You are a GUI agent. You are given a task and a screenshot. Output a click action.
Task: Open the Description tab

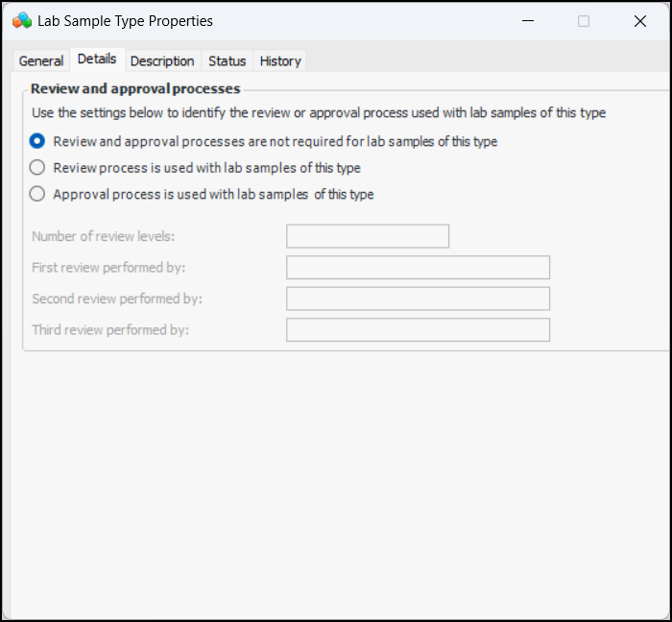(x=162, y=60)
